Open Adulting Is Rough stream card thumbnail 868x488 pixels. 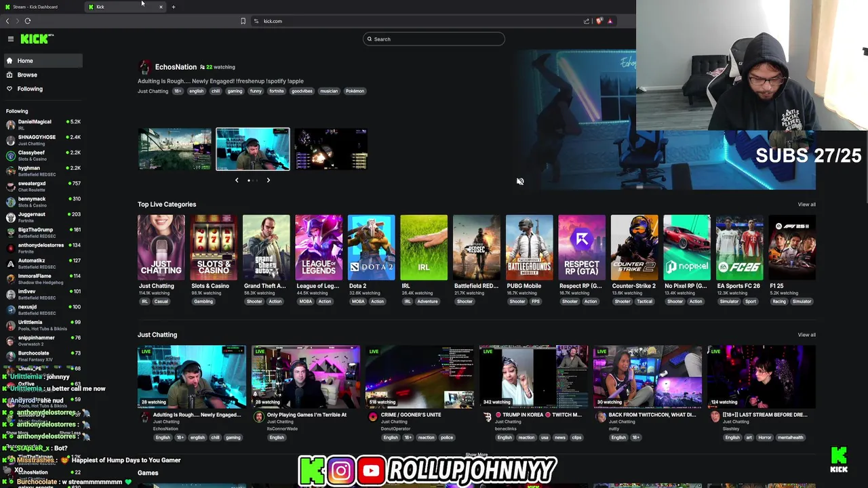point(192,376)
